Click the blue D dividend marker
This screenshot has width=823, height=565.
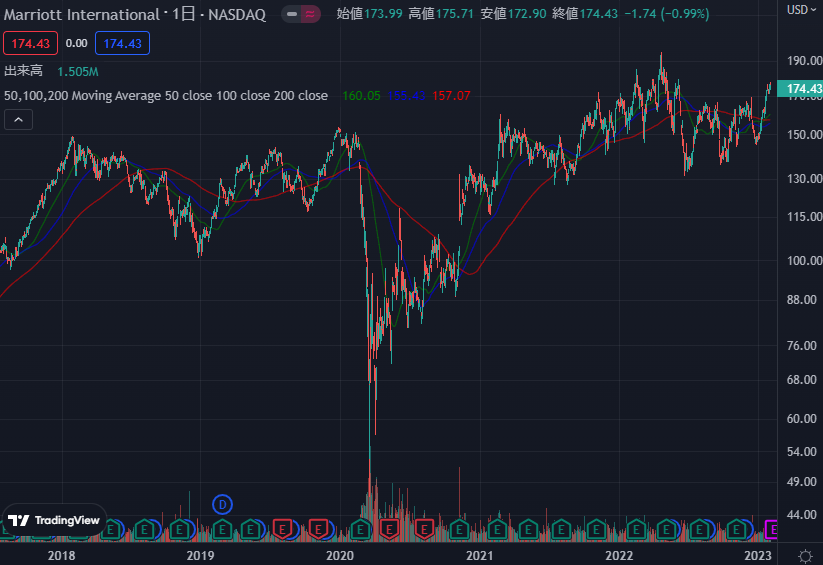pos(222,505)
